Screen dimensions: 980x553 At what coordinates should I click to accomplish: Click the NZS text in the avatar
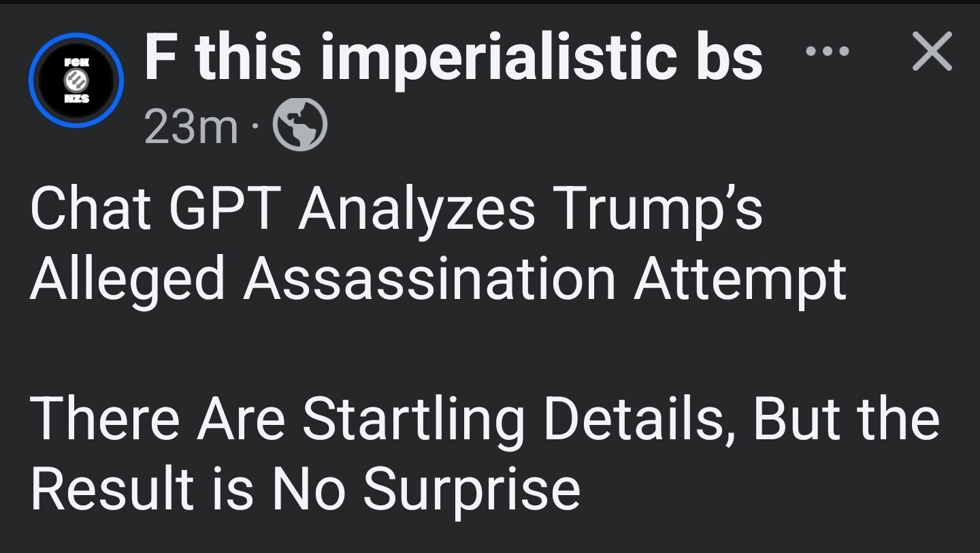pyautogui.click(x=76, y=99)
